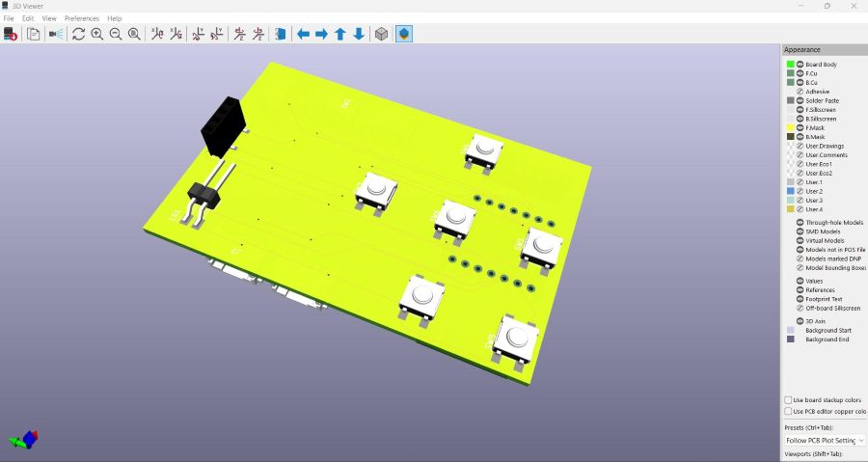
Task: Click Zoom to Fit icon
Action: 134,35
